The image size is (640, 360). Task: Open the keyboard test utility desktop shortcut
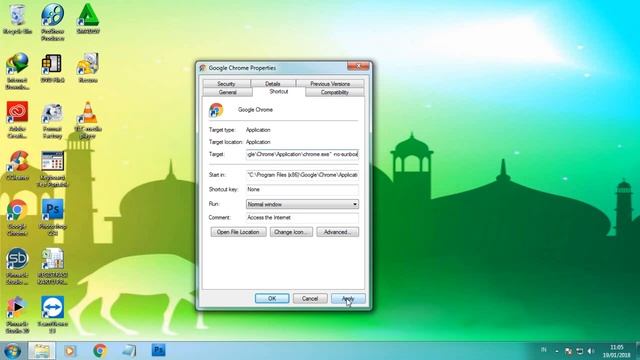(x=52, y=169)
